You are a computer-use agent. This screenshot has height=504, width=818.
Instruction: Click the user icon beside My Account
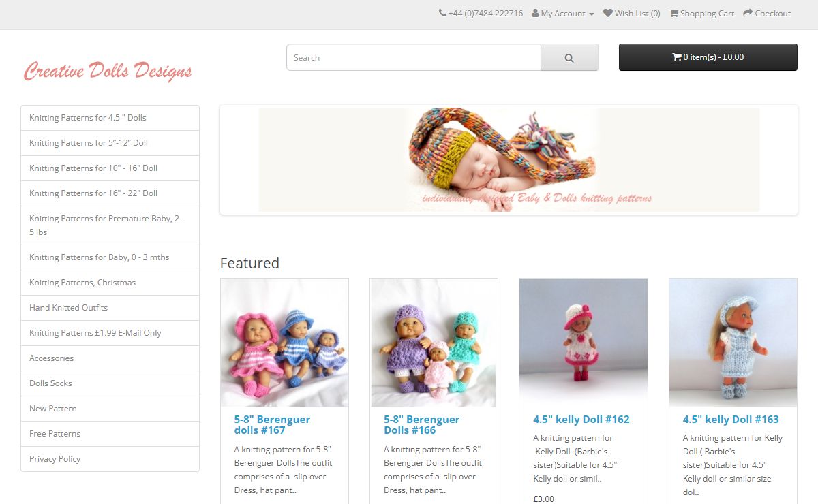[535, 13]
